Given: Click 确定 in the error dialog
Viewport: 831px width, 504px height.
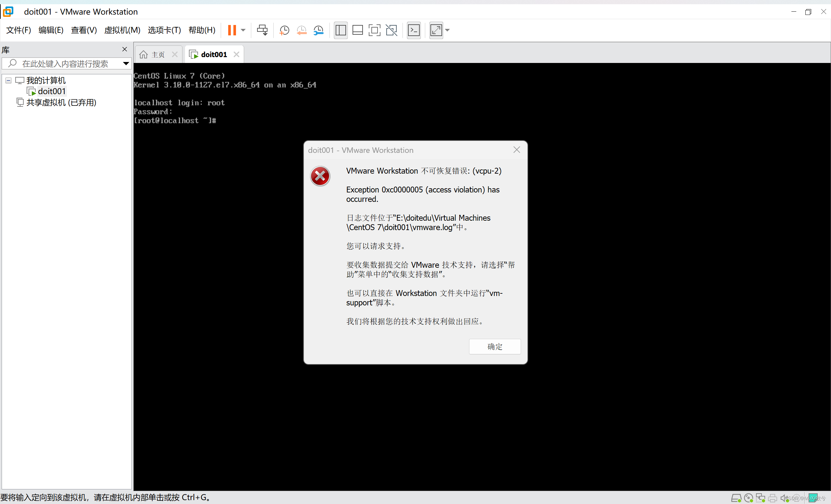Looking at the screenshot, I should point(495,346).
